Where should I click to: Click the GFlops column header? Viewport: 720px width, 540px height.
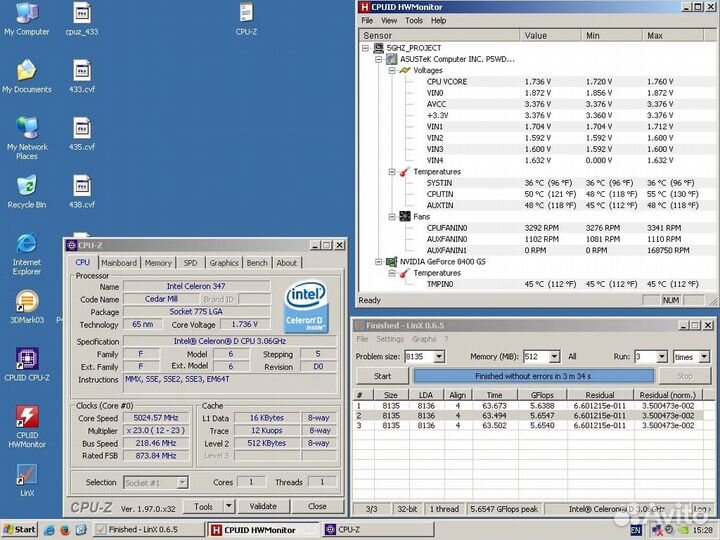(542, 395)
